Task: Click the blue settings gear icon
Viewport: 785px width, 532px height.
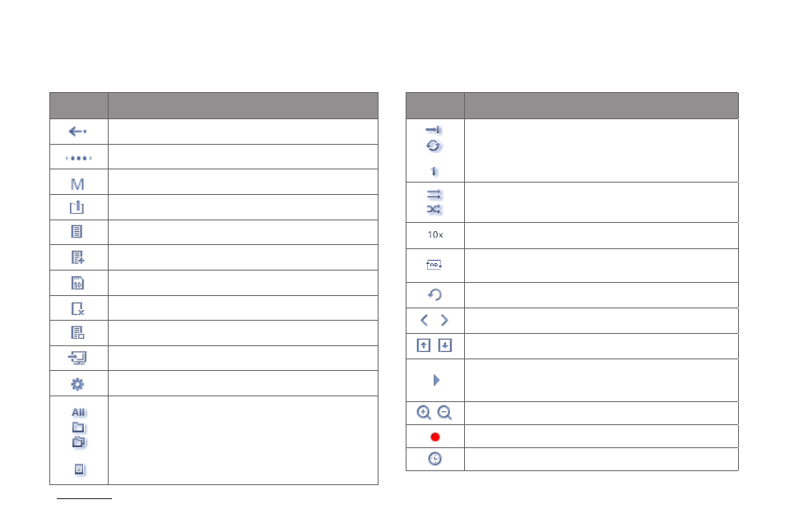Action: [x=77, y=384]
